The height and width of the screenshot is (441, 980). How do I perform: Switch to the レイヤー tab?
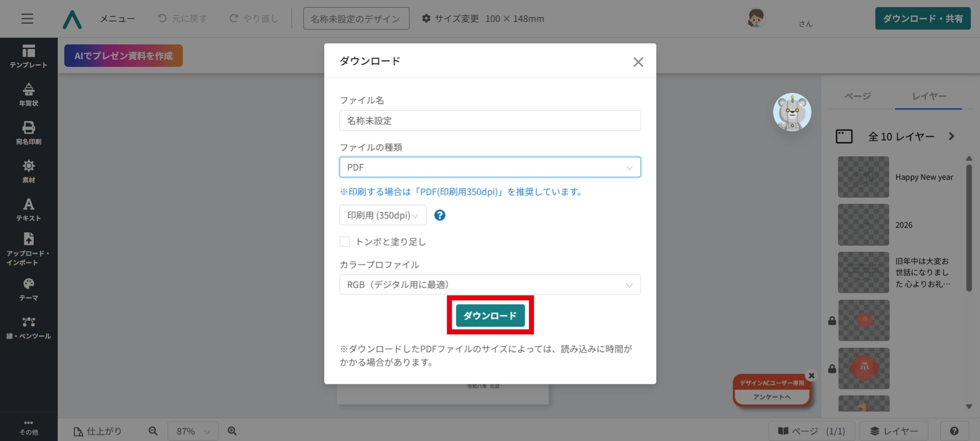click(x=929, y=96)
